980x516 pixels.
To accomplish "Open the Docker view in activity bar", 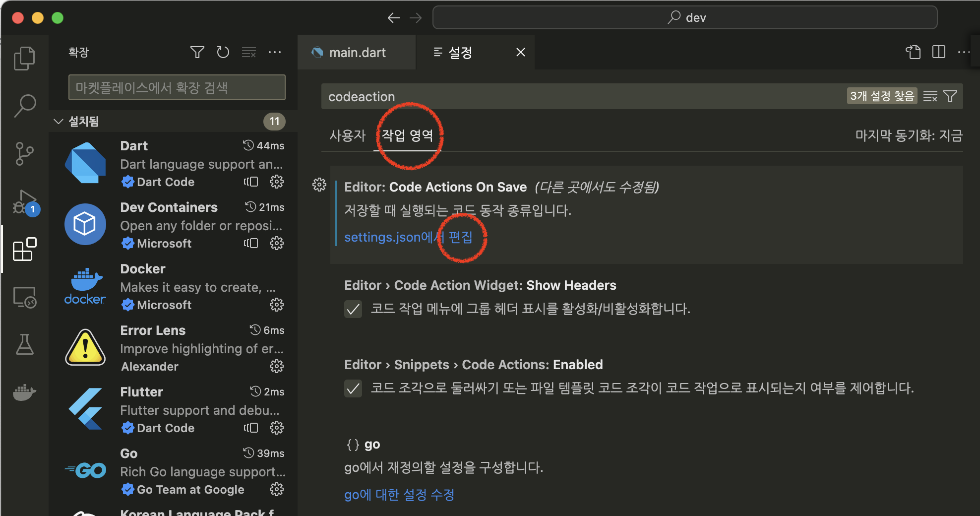I will pos(24,392).
